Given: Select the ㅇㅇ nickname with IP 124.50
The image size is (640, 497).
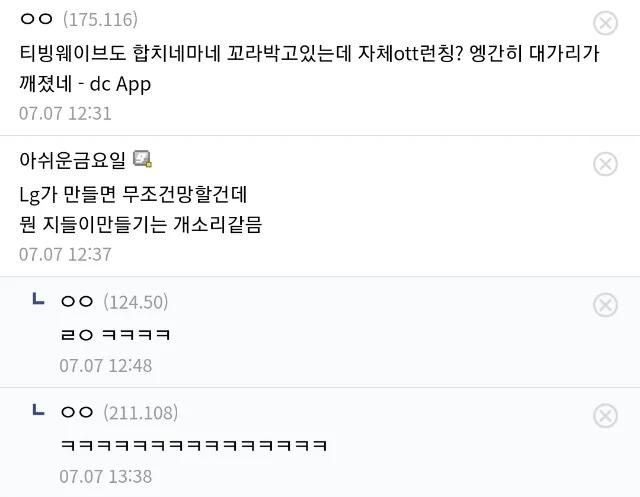Looking at the screenshot, I should coord(77,302).
